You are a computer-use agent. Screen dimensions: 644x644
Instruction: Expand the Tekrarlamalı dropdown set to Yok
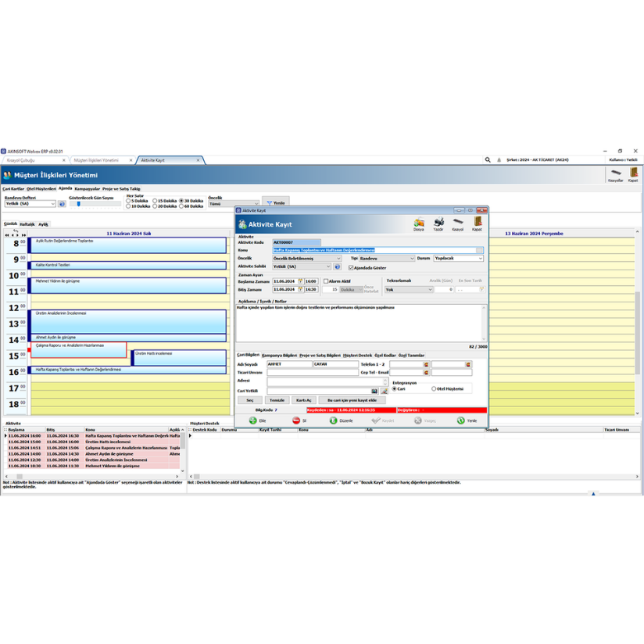click(x=431, y=291)
